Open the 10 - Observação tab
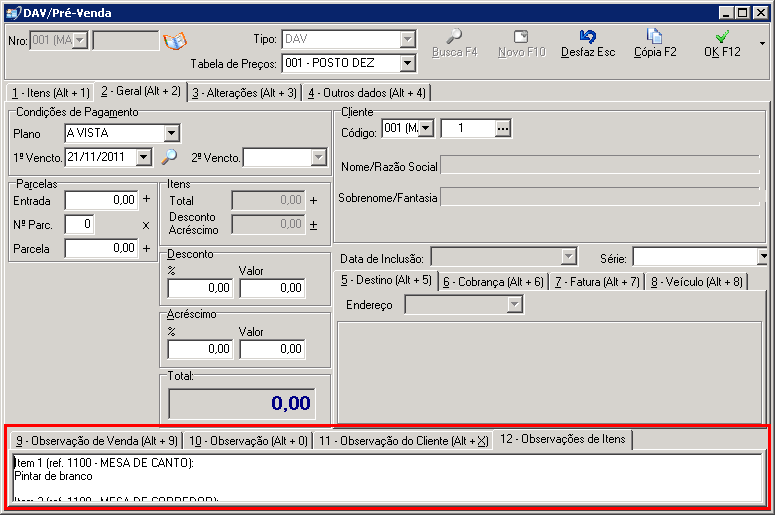The width and height of the screenshot is (775, 515). pos(249,441)
